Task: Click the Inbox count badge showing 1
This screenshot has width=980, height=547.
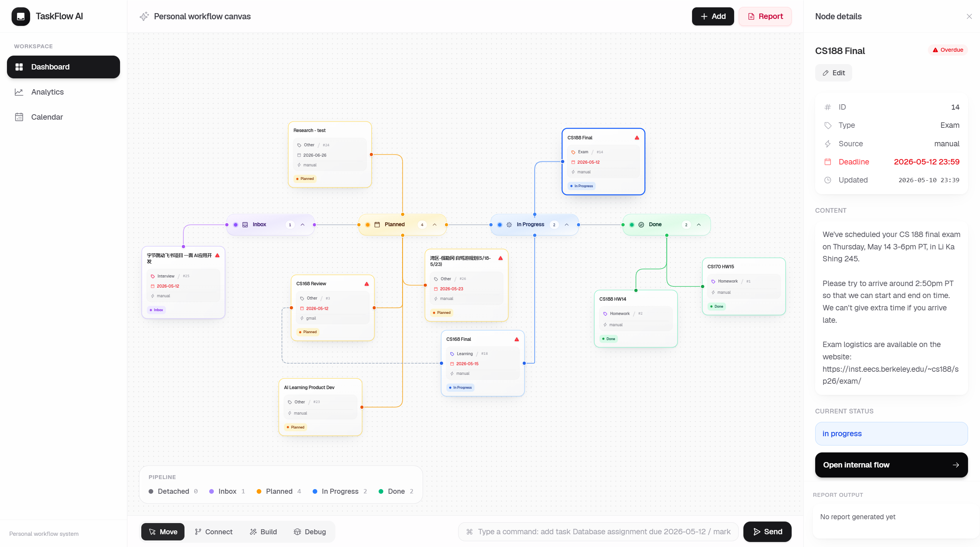Action: pyautogui.click(x=290, y=225)
